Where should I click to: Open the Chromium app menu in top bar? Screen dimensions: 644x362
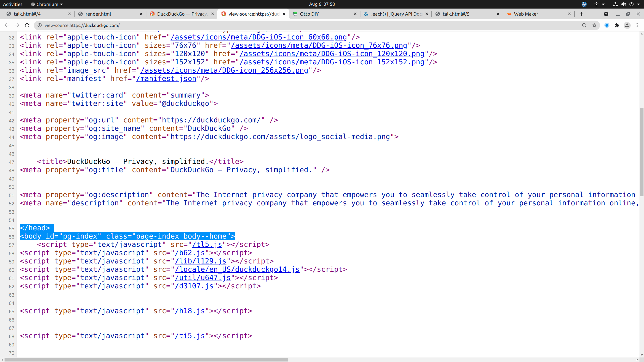pos(47,4)
